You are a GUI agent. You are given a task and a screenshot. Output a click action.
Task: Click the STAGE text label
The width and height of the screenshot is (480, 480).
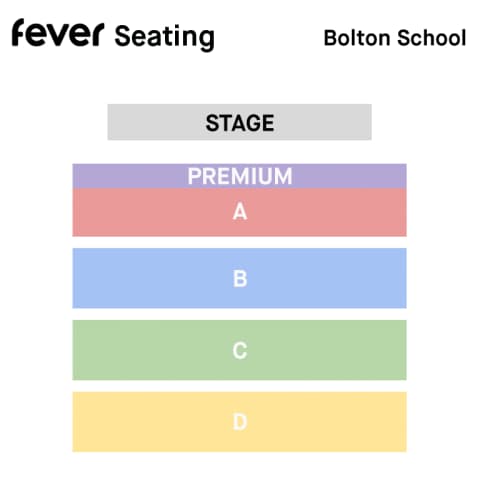tap(240, 123)
